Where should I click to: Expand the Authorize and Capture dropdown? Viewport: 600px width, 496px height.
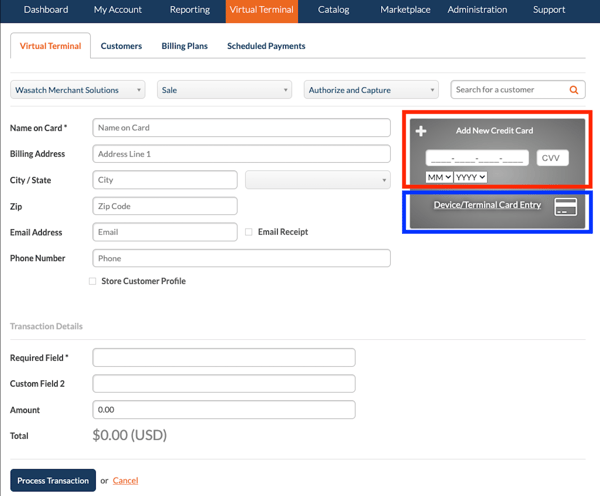tap(371, 90)
